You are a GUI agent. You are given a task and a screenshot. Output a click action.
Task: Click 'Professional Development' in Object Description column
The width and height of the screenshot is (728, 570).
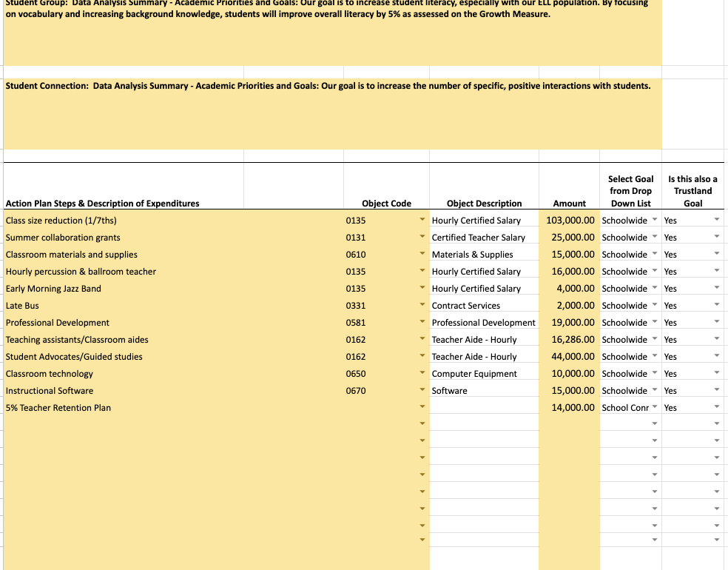484,323
